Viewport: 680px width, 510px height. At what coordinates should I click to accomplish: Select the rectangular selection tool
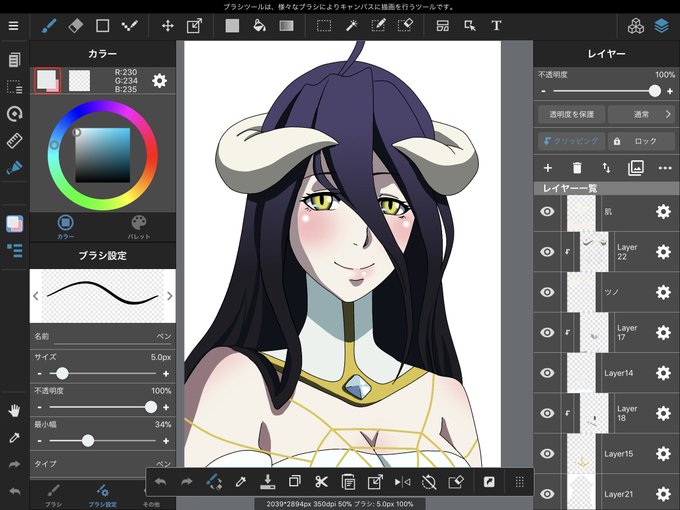point(324,26)
